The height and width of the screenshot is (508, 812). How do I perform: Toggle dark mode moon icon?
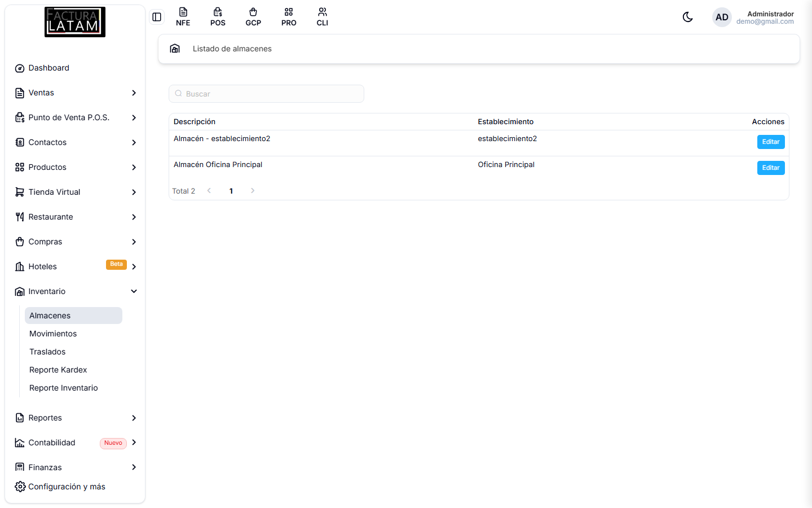(x=687, y=17)
